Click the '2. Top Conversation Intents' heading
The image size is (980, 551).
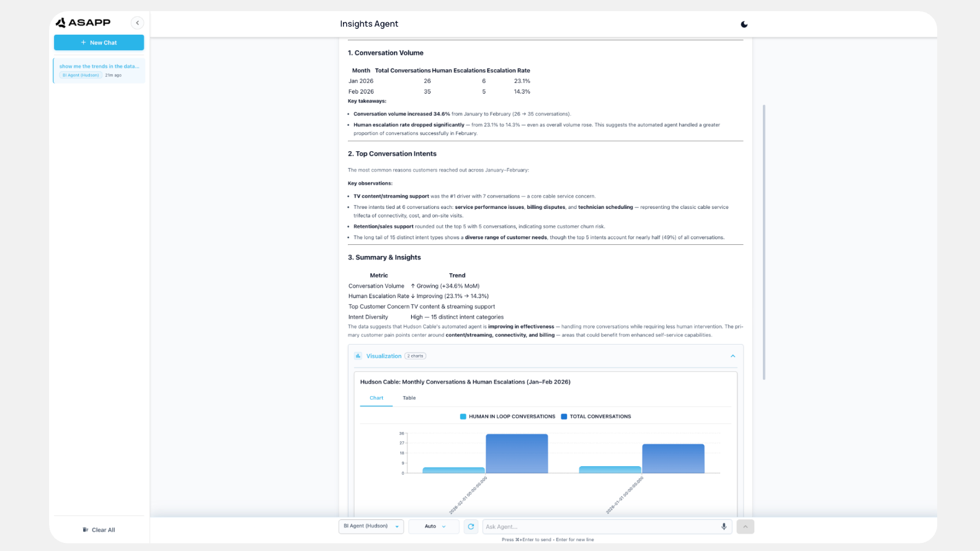392,154
